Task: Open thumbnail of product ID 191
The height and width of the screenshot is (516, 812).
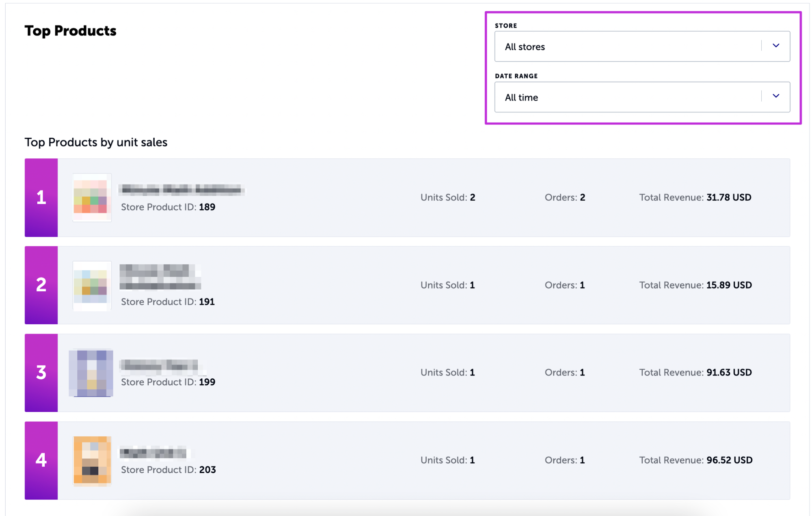Action: click(x=92, y=285)
